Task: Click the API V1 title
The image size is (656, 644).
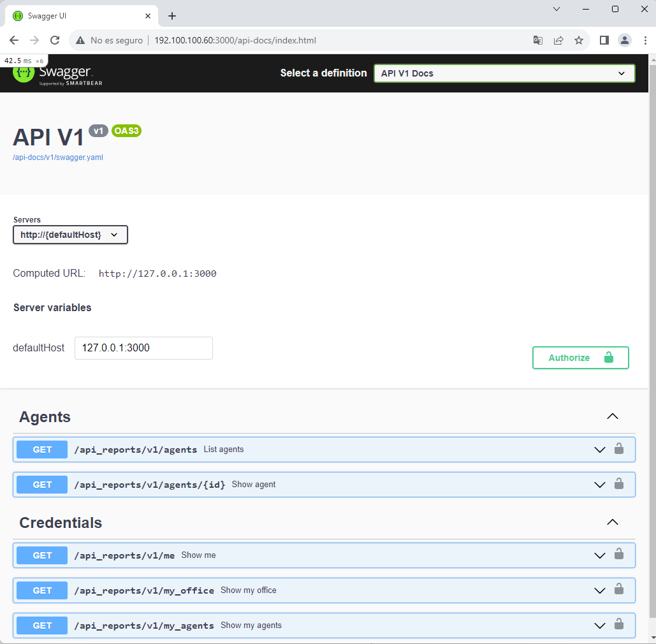Action: pyautogui.click(x=48, y=137)
